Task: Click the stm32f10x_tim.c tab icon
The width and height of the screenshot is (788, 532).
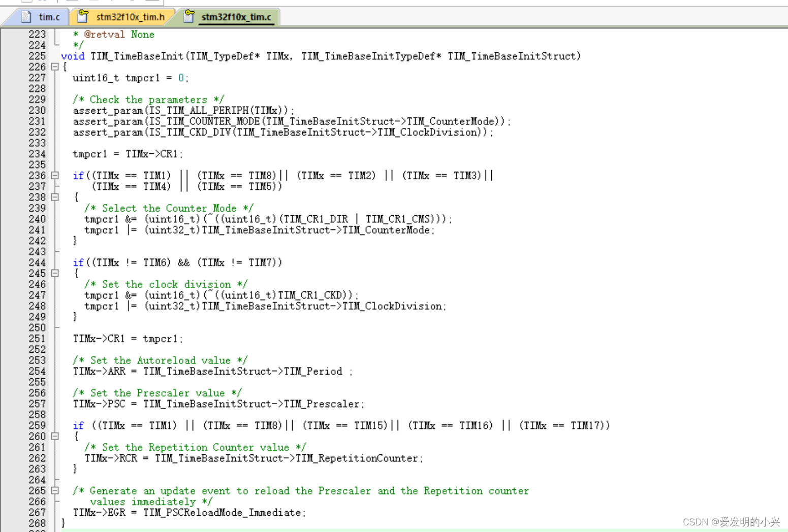Action: [x=189, y=17]
